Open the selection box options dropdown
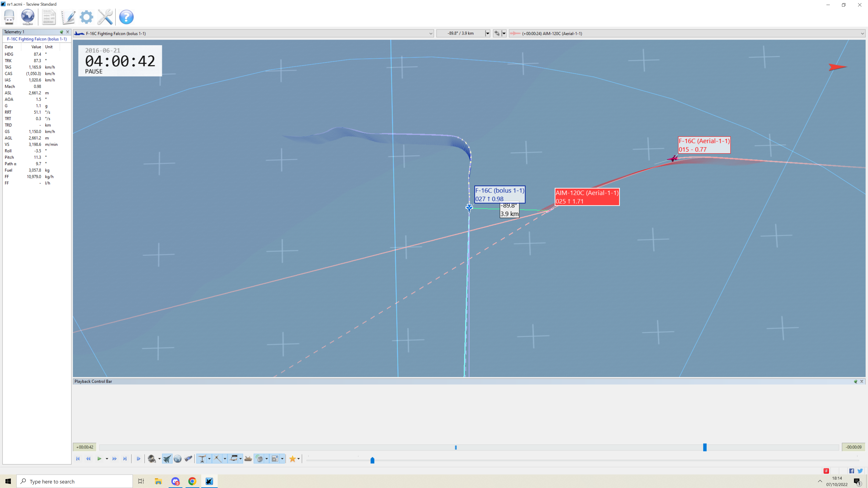The height and width of the screenshot is (488, 868). (x=282, y=459)
